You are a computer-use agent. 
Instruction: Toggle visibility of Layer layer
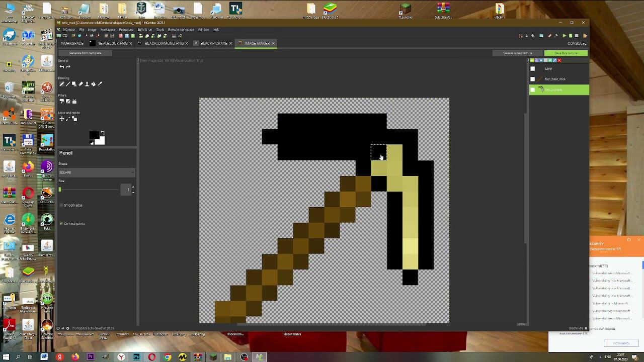533,69
